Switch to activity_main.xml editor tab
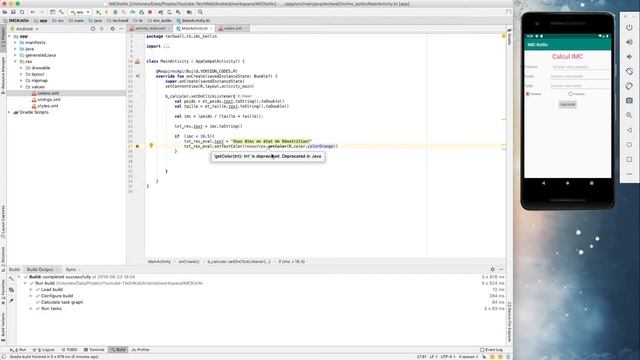 (149, 29)
